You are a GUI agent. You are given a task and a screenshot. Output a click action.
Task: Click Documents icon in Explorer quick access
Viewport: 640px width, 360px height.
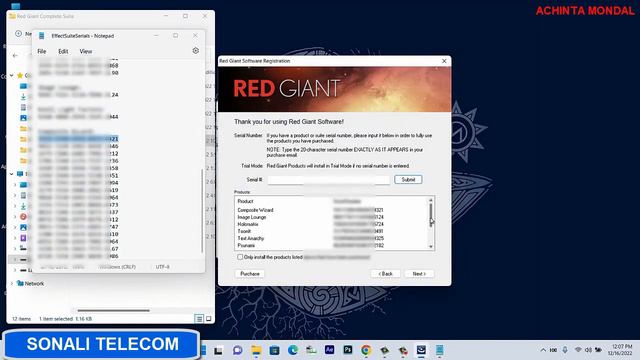pos(23,107)
